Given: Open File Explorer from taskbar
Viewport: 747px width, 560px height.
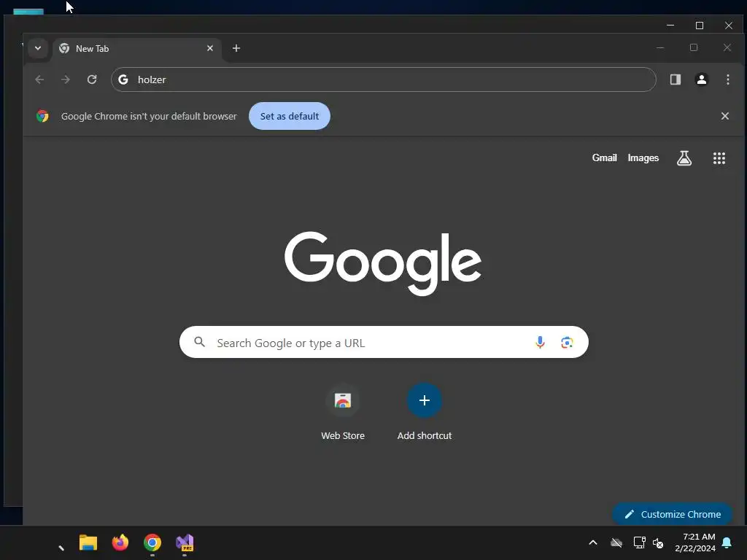Looking at the screenshot, I should 88,542.
